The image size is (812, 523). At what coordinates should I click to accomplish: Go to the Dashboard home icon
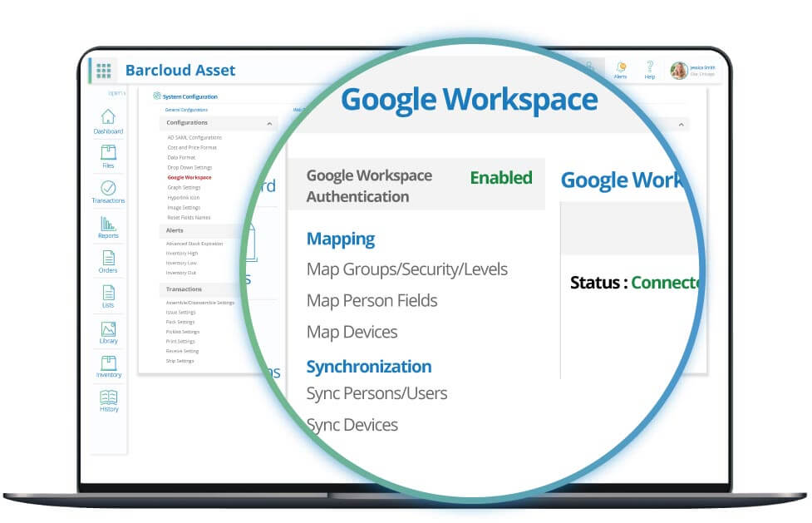point(108,117)
